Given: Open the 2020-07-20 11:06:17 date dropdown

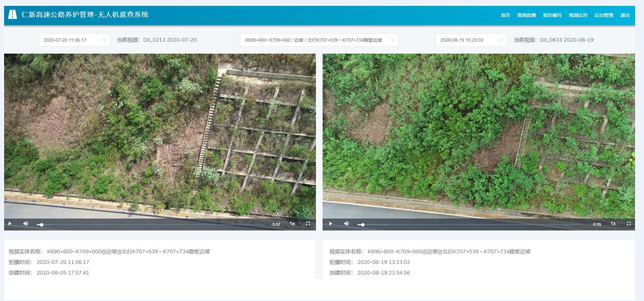Looking at the screenshot, I should point(74,40).
